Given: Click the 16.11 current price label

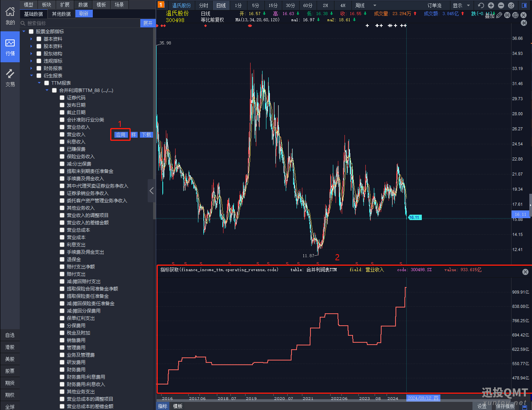Looking at the screenshot, I should (x=414, y=217).
